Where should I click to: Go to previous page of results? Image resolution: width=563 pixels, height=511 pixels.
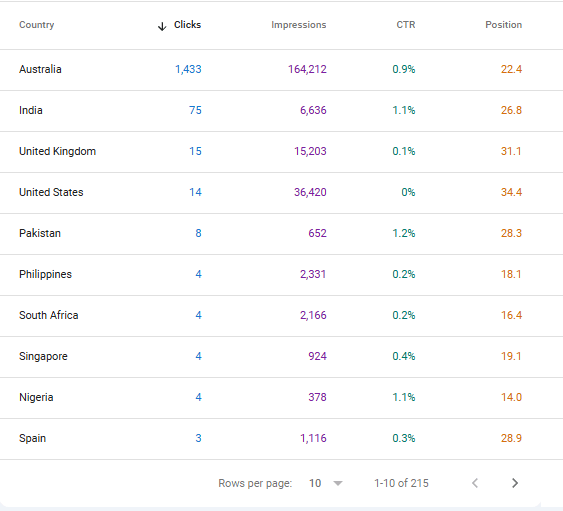point(475,483)
